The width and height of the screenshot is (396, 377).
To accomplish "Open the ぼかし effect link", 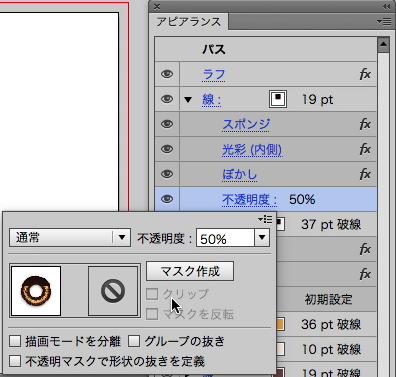I will pos(240,175).
